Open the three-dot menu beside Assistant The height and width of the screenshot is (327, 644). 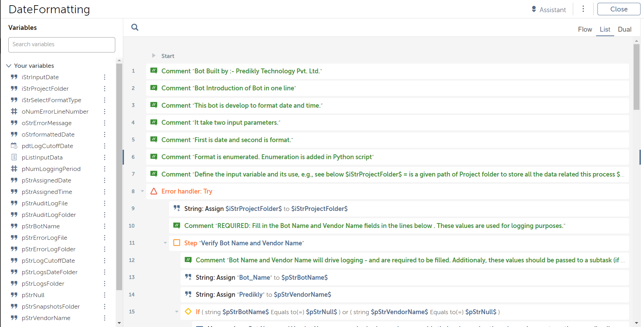click(x=583, y=9)
